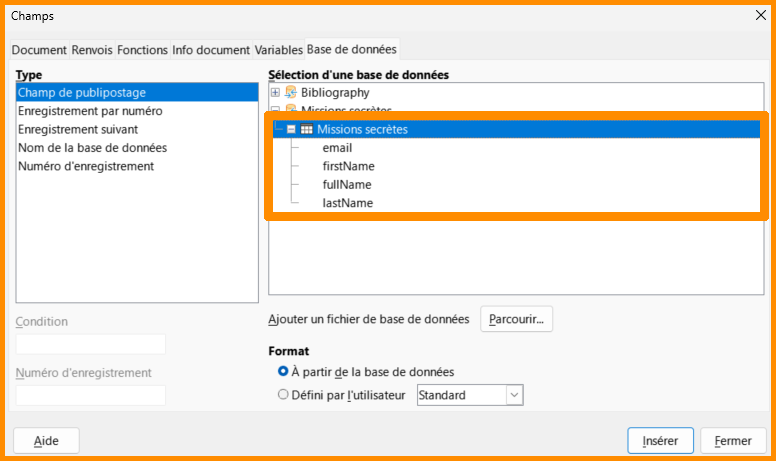Click the Parcourir... button
This screenshot has width=776, height=461.
tap(517, 319)
